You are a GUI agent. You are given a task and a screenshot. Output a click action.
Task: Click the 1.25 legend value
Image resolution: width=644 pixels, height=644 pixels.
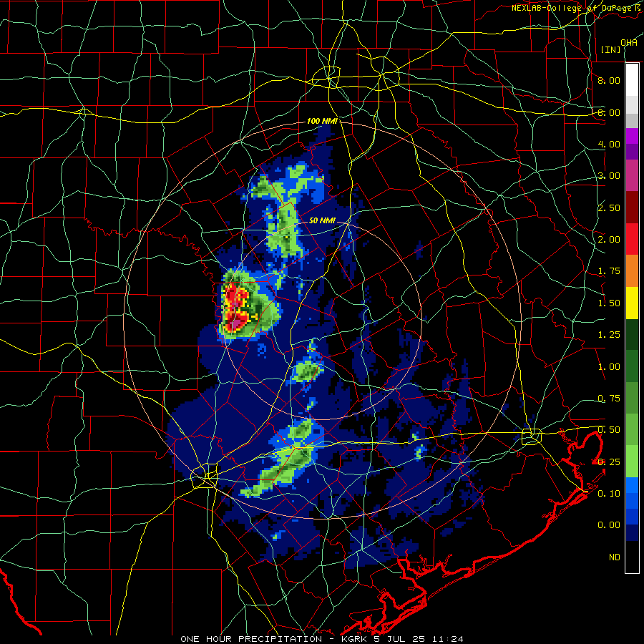click(x=609, y=335)
